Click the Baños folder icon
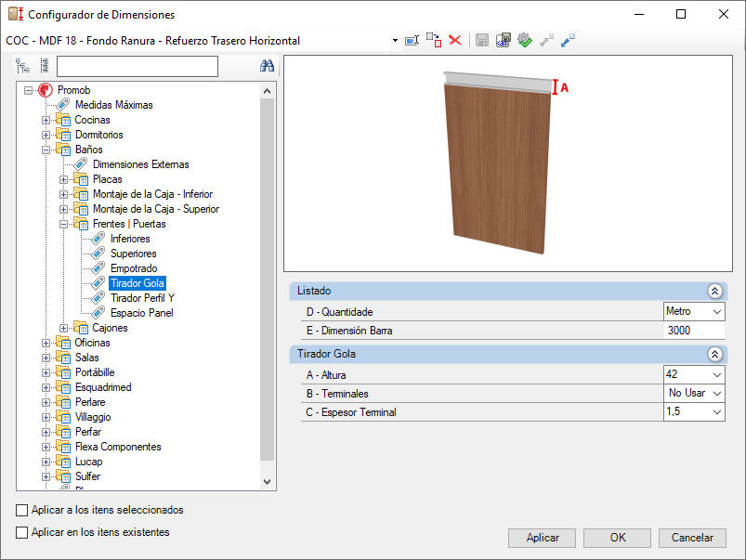 click(x=63, y=150)
